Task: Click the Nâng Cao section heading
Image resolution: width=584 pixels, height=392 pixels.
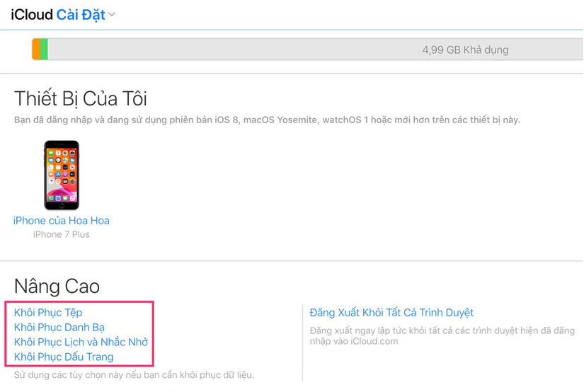Action: click(57, 286)
